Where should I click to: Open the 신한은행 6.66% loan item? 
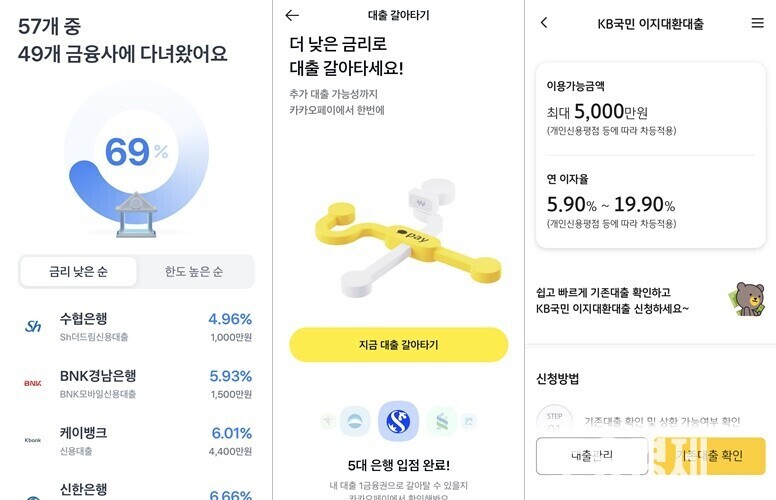click(x=138, y=490)
